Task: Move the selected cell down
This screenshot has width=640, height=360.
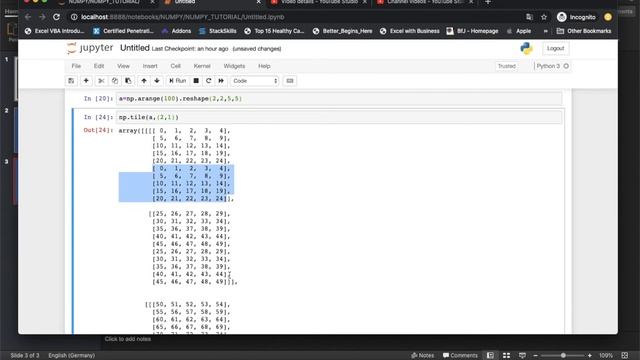Action: coord(157,81)
